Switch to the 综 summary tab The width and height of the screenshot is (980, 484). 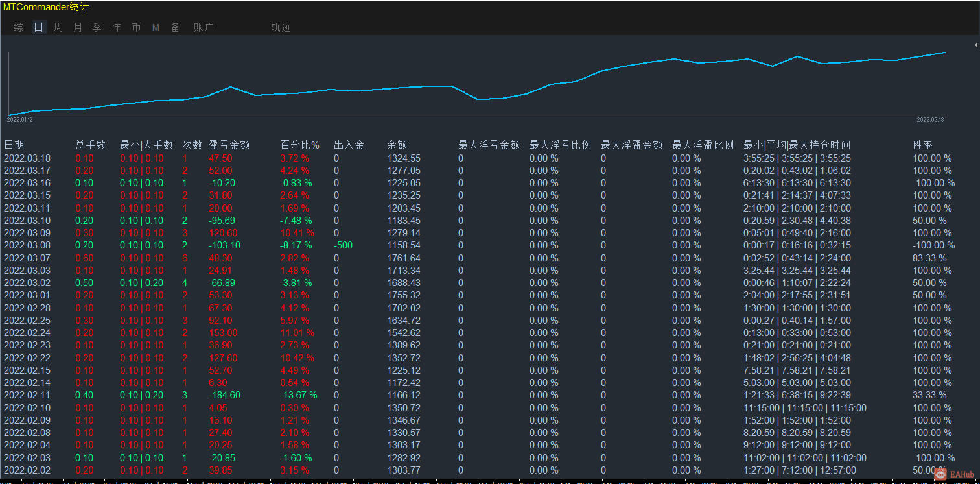click(19, 27)
